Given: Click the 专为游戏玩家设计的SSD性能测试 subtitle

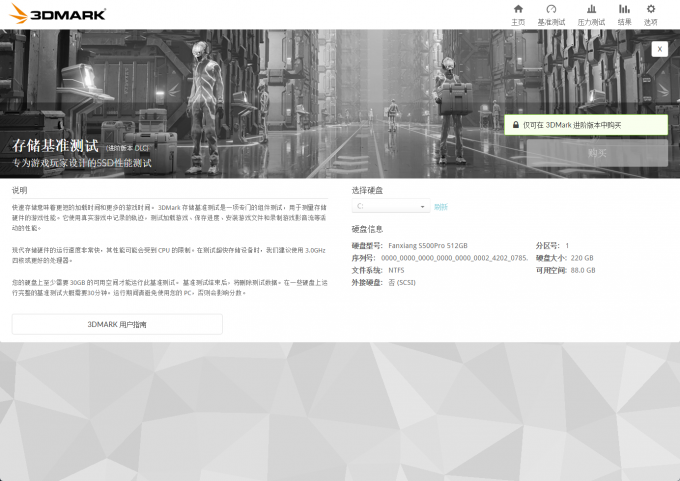Looking at the screenshot, I should pos(82,163).
